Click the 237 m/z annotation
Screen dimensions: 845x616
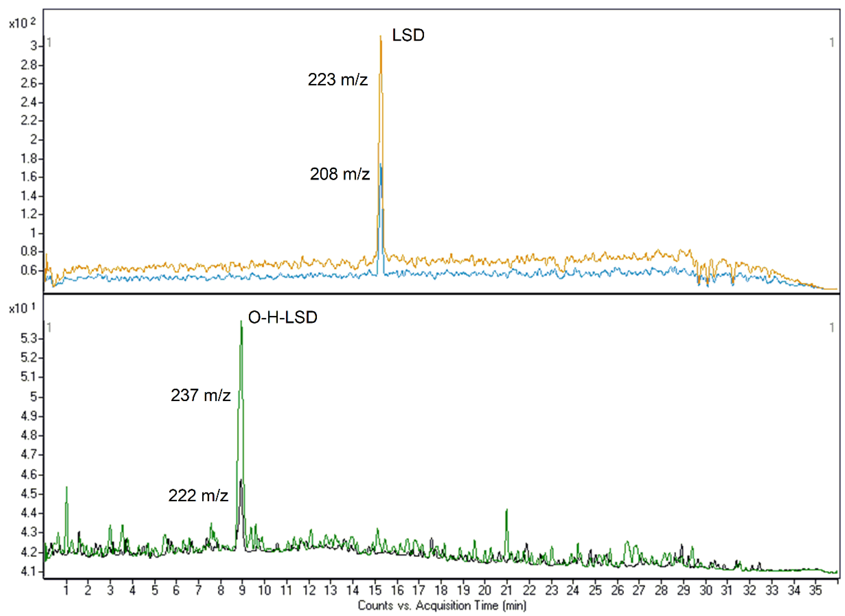tap(201, 395)
